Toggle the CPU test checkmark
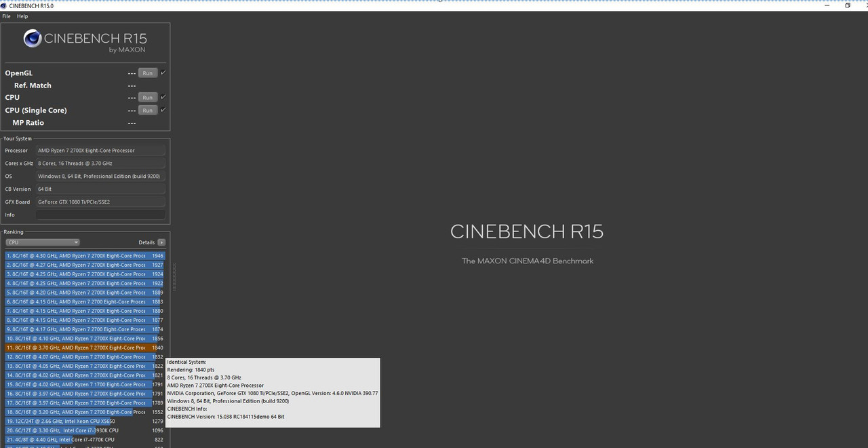 click(163, 97)
